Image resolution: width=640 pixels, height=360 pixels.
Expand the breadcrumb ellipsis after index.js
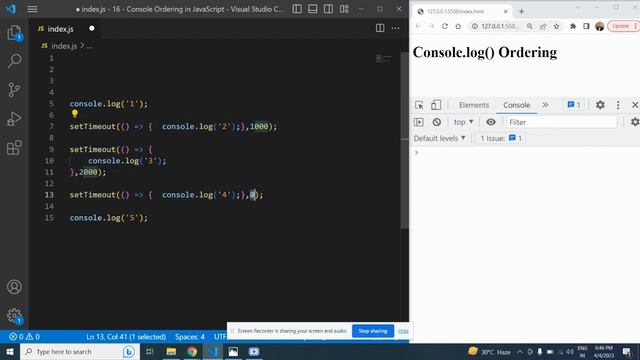point(89,46)
